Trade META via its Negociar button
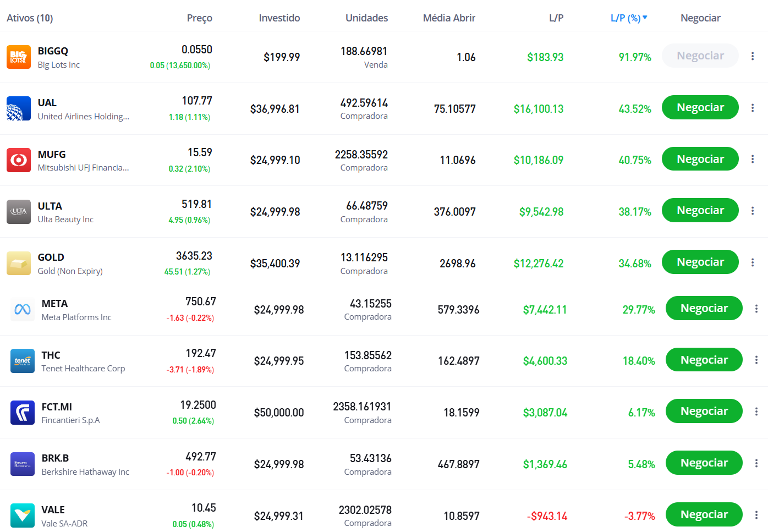 pyautogui.click(x=704, y=308)
